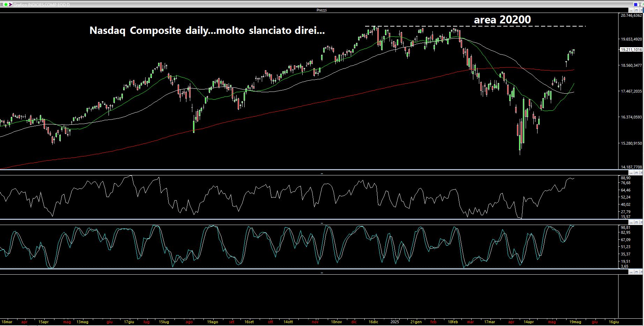
Task: Click the 14apr date on the time axis
Action: tap(528, 322)
